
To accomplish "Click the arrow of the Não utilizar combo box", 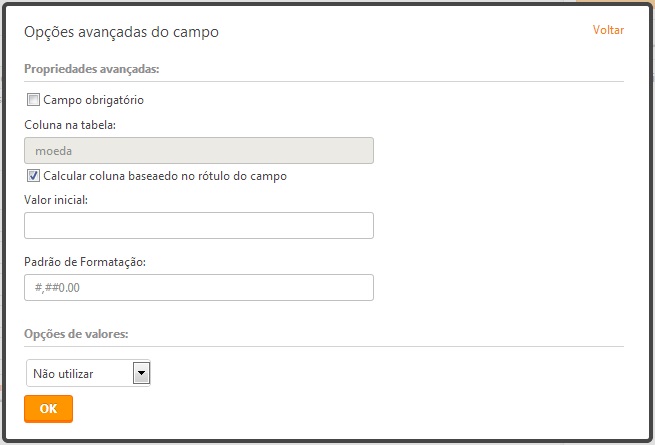I will pos(142,373).
